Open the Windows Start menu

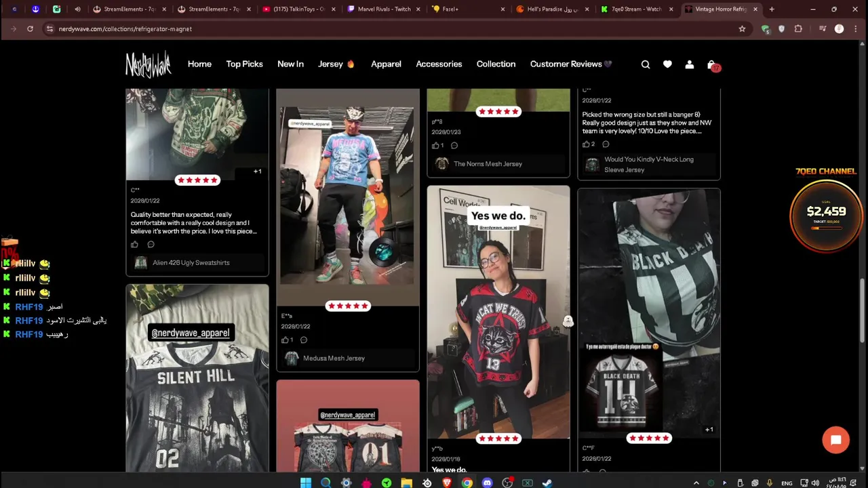[x=306, y=483]
